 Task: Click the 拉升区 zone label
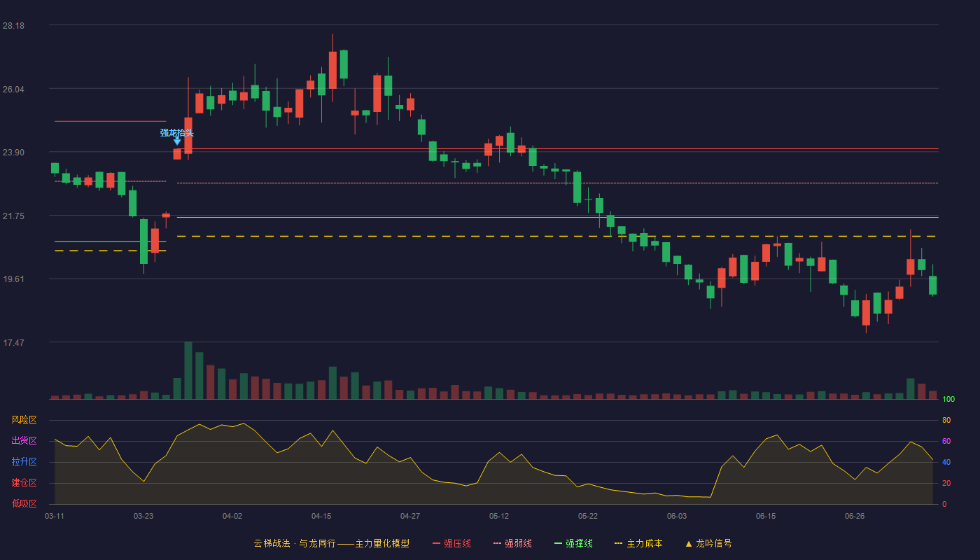click(x=24, y=462)
